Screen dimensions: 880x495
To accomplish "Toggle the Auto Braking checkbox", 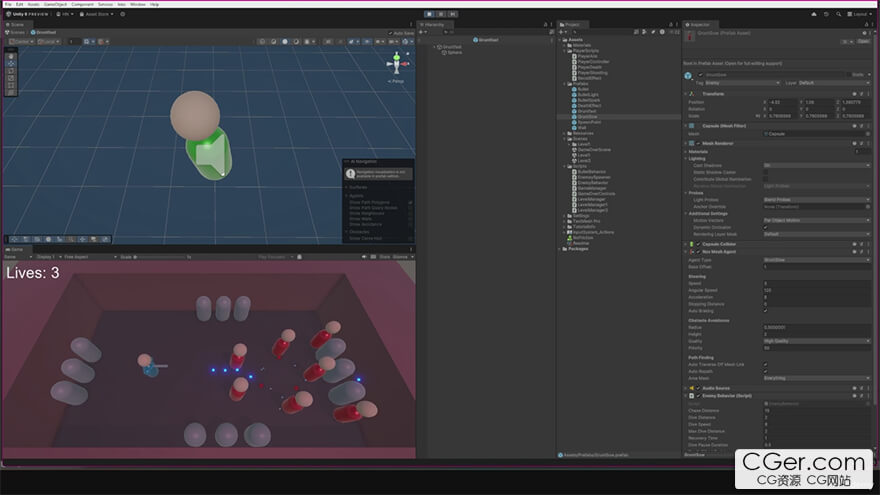I will coord(766,311).
